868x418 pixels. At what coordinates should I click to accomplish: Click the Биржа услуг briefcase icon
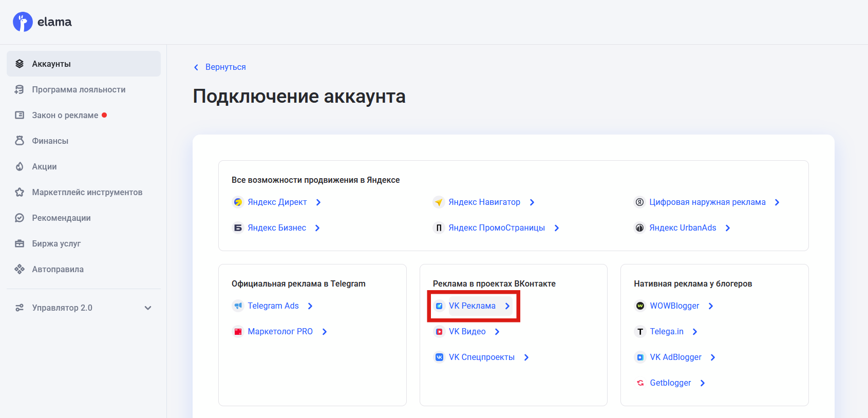[20, 243]
